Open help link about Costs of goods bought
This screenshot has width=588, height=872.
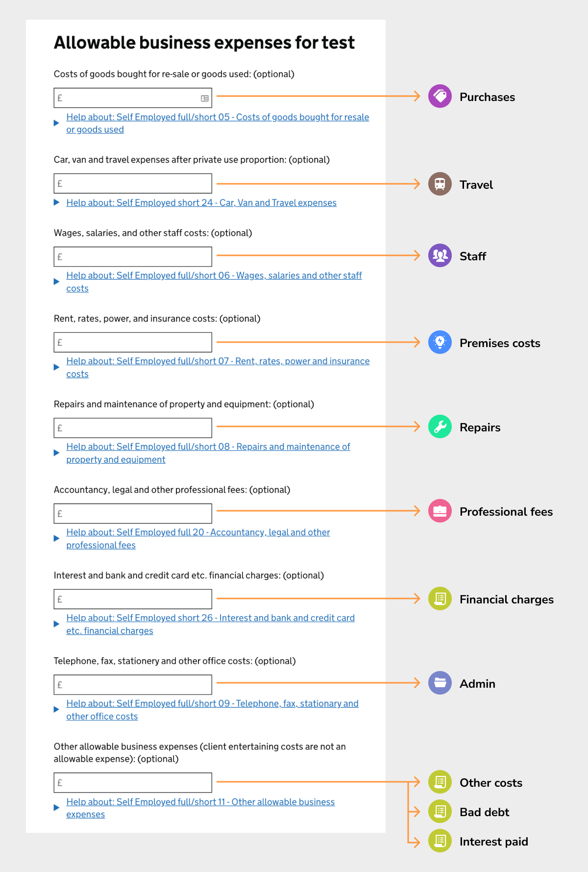click(x=218, y=123)
